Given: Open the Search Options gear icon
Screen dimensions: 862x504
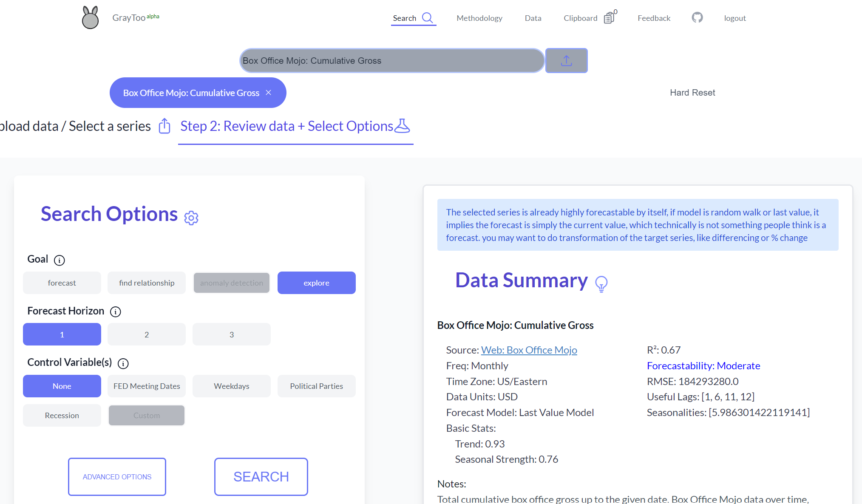Looking at the screenshot, I should (x=191, y=218).
